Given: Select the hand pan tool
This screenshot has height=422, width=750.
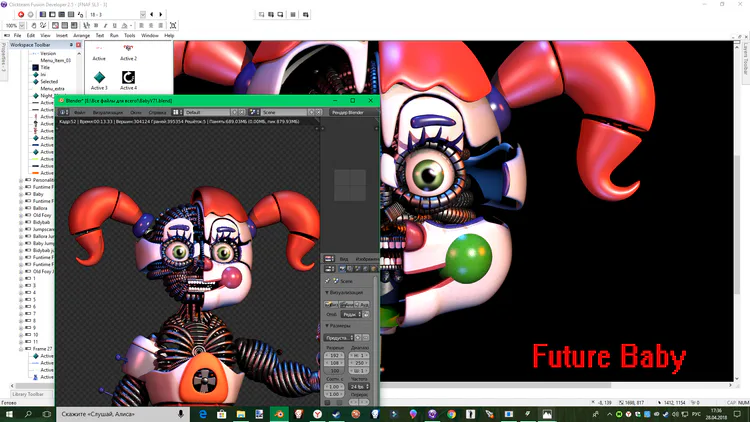Looking at the screenshot, I should point(33,25).
